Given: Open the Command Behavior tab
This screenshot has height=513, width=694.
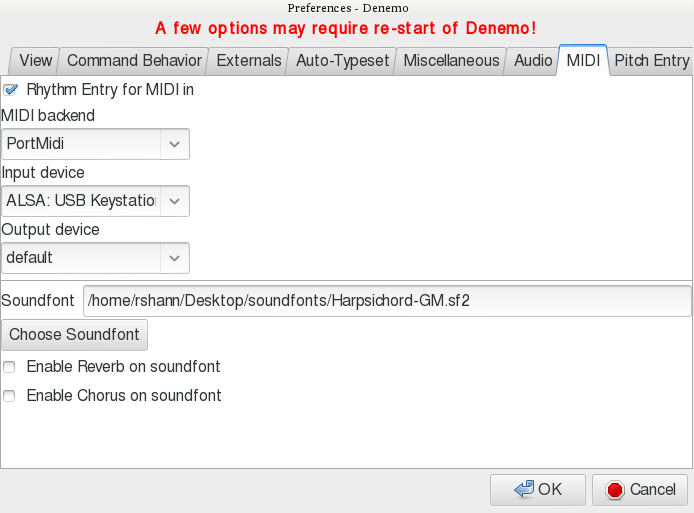Looking at the screenshot, I should click(135, 61).
